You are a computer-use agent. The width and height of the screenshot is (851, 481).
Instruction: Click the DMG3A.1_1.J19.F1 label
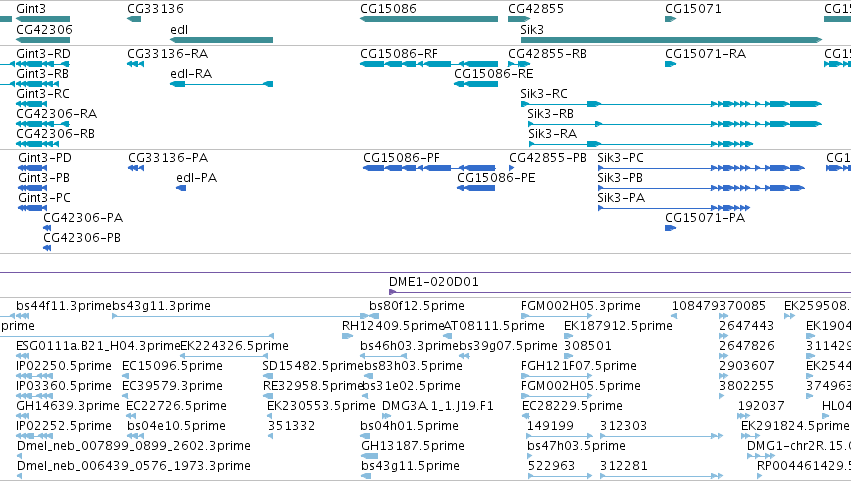point(437,406)
